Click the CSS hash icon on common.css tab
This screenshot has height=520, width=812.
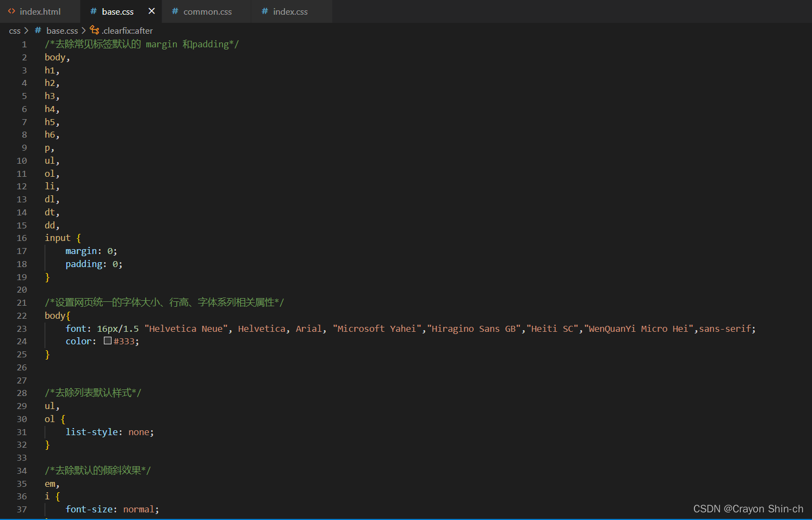[175, 11]
